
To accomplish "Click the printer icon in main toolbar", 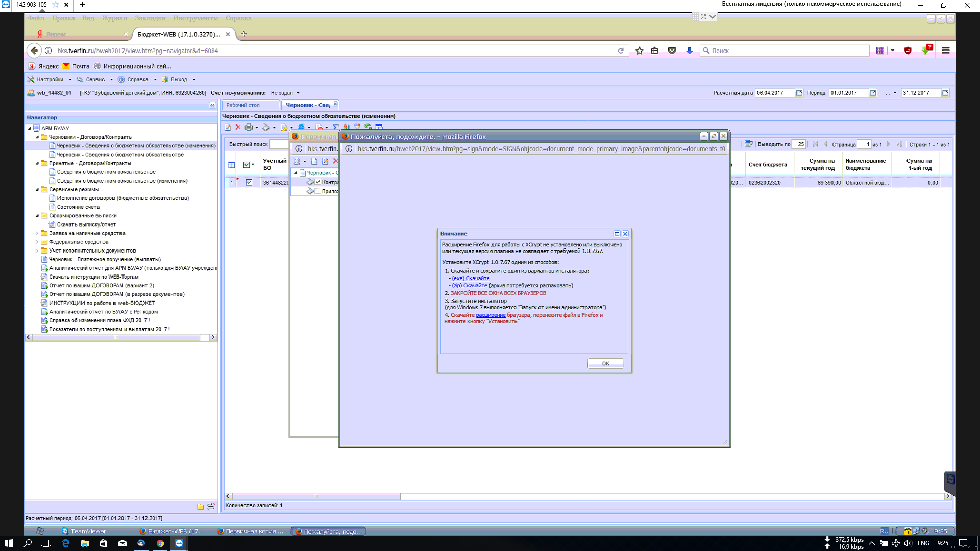I will (x=249, y=127).
